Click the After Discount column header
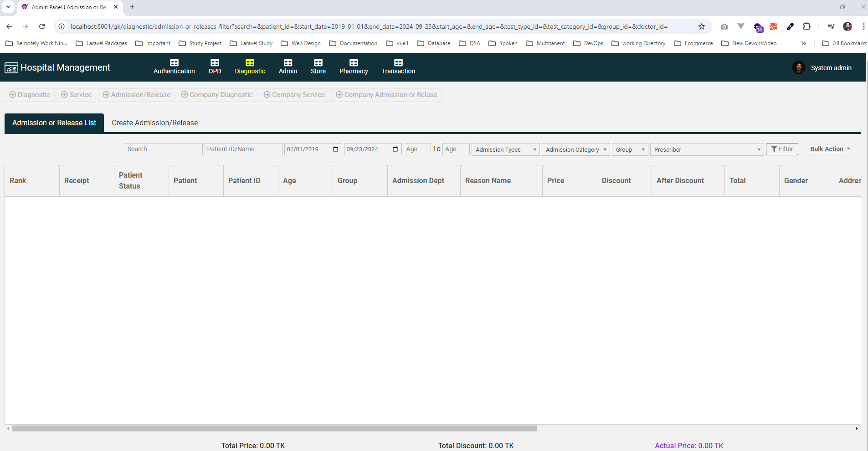868x451 pixels. (x=688, y=181)
